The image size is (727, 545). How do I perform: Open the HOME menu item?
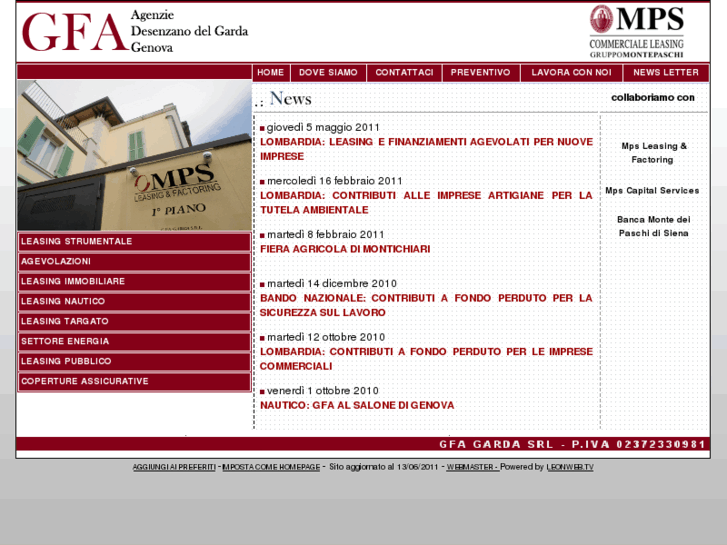(x=271, y=73)
